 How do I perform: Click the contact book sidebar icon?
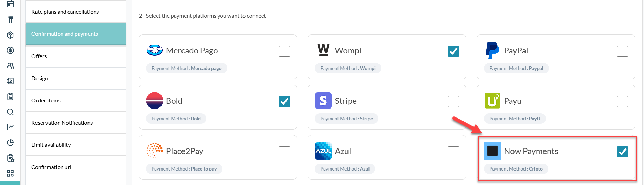point(10,81)
